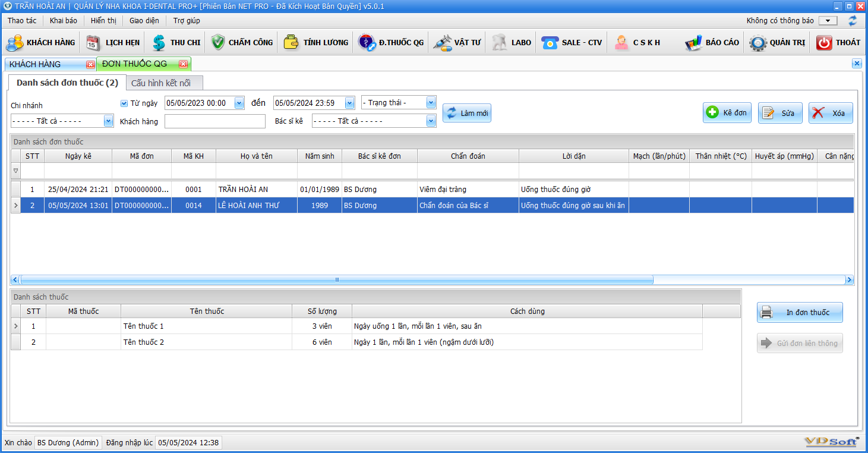Open the Thao tác menu
This screenshot has height=453, width=868.
coord(22,20)
